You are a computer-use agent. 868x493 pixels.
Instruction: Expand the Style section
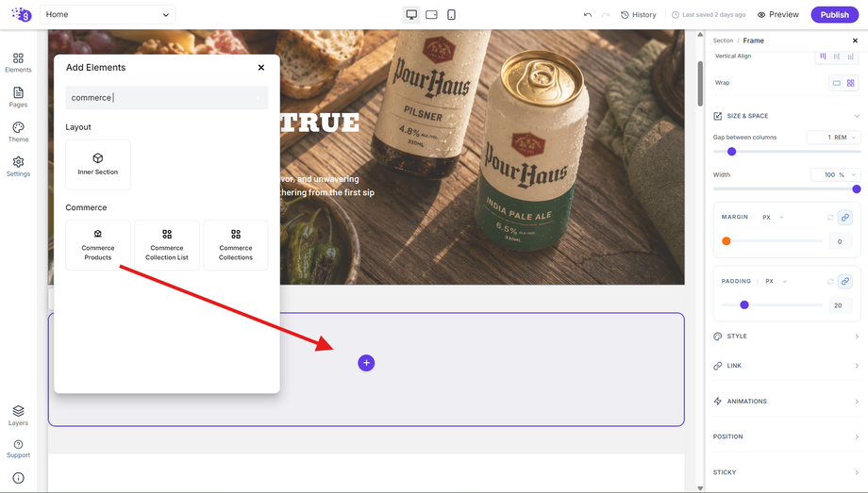click(x=787, y=337)
